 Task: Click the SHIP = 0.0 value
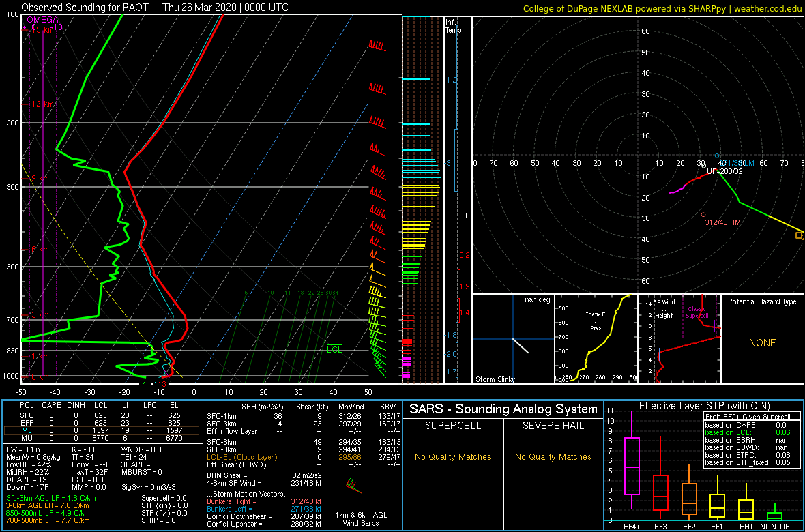coord(158,520)
